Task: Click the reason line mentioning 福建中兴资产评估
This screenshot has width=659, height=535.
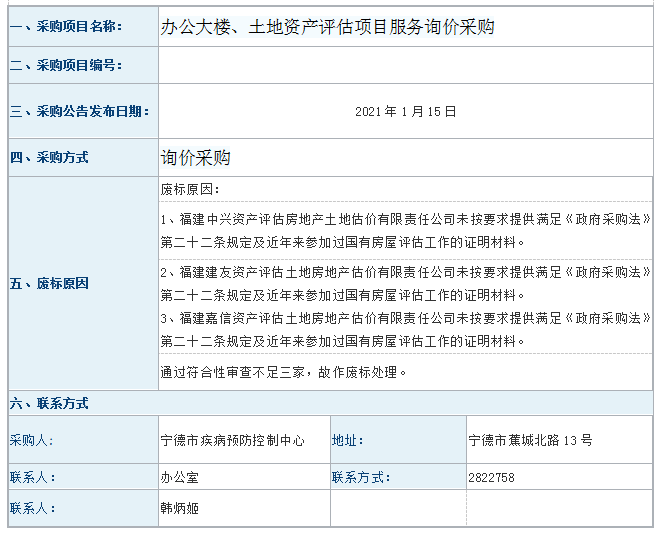Action: (x=405, y=230)
